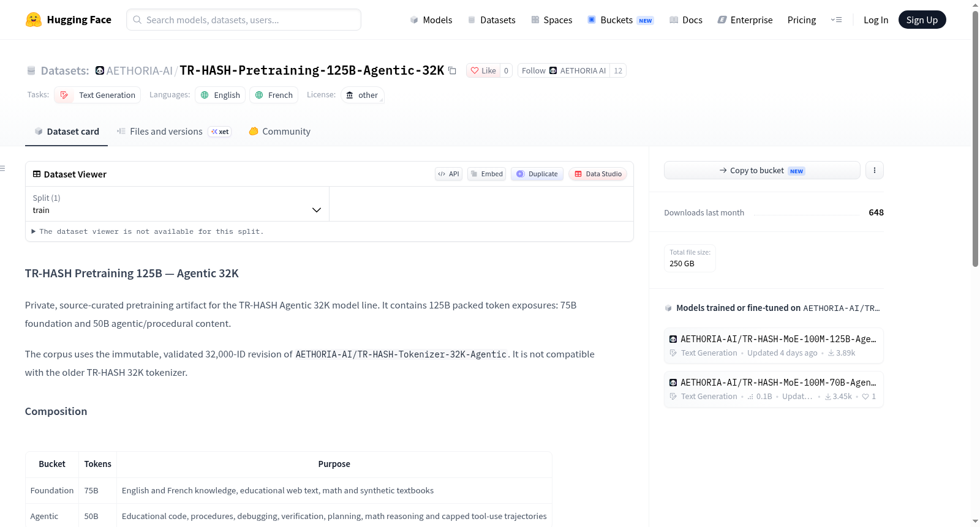The height and width of the screenshot is (527, 980).
Task: Click the Log In link
Action: point(876,20)
